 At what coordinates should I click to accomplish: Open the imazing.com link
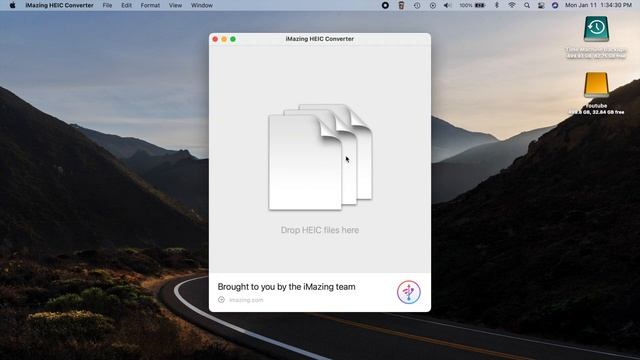point(246,300)
